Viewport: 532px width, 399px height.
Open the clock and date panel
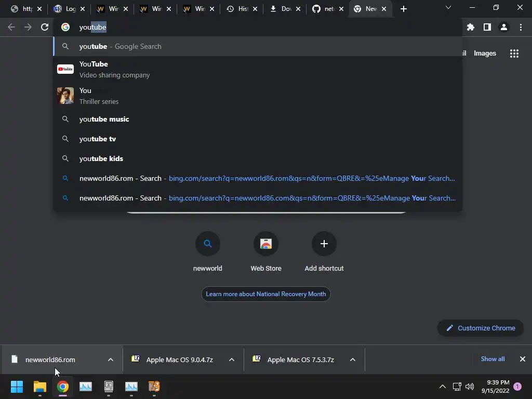tap(495, 387)
